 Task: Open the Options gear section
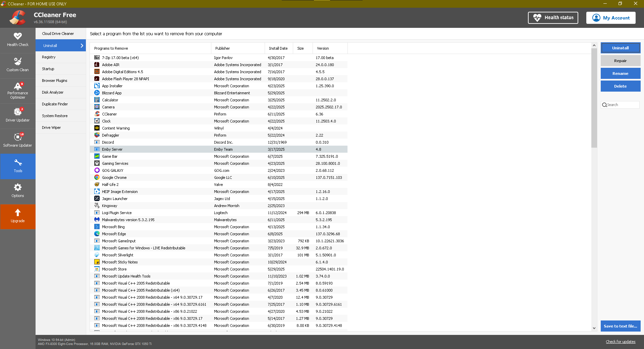(x=18, y=191)
